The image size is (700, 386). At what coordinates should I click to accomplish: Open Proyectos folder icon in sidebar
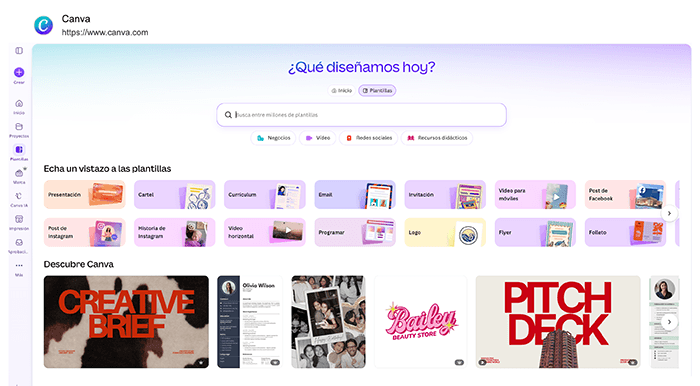click(19, 127)
